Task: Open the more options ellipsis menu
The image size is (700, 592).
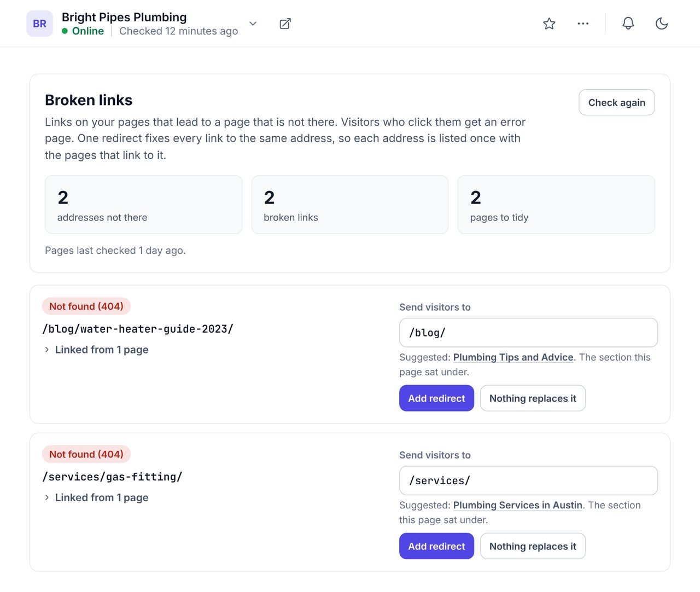Action: click(x=583, y=24)
